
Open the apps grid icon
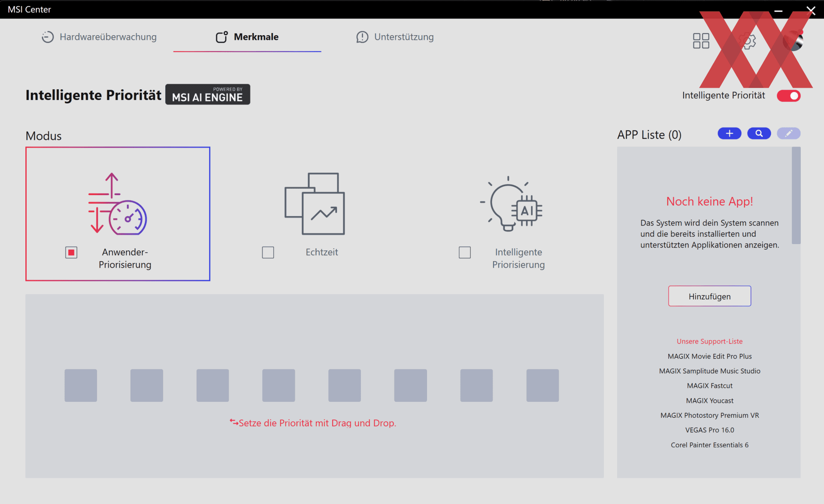coord(701,41)
